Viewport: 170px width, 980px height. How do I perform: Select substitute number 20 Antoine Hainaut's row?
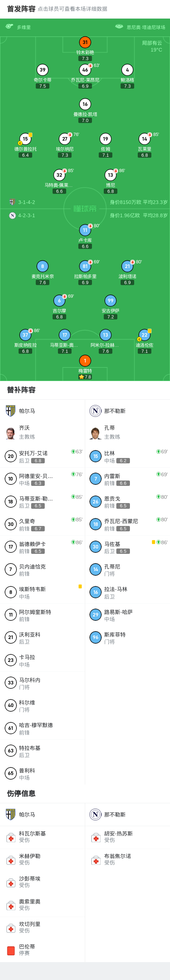pyautogui.click(x=43, y=456)
